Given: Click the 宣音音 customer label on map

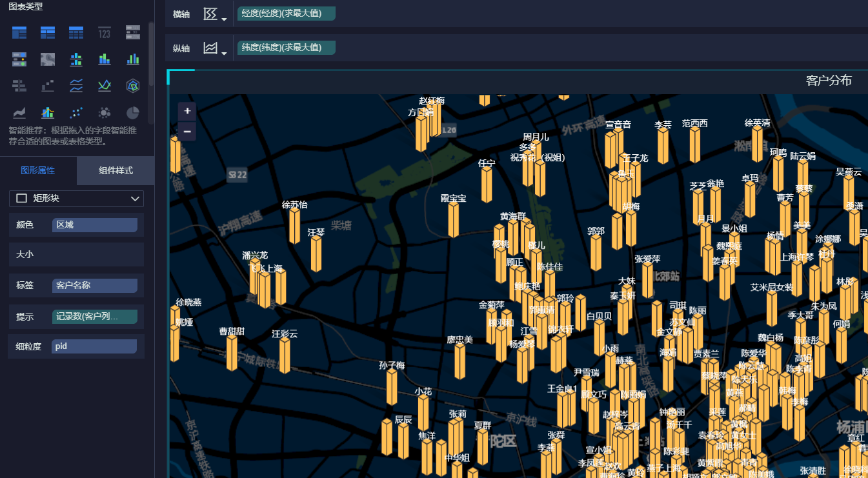Looking at the screenshot, I should tap(618, 124).
